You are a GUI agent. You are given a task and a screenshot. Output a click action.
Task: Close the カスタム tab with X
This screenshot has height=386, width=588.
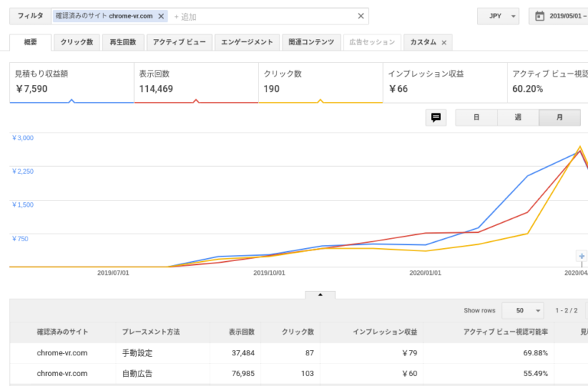[444, 43]
